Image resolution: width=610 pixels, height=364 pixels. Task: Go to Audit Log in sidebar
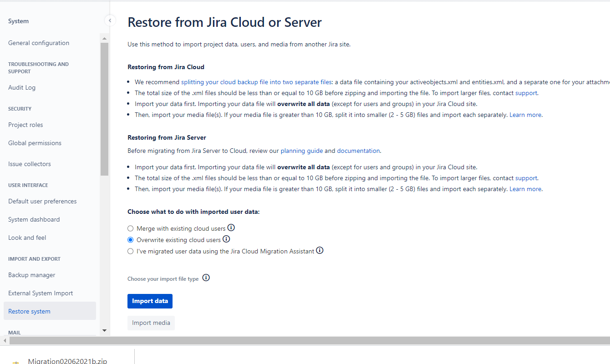[22, 87]
